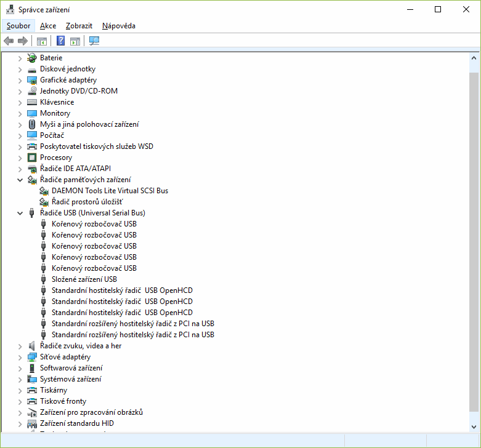
Task: Click the Klávesnice keyboard icon
Action: (x=32, y=102)
